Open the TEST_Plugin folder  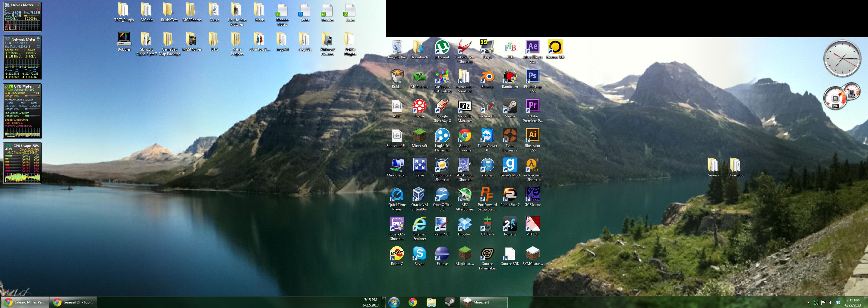(124, 12)
